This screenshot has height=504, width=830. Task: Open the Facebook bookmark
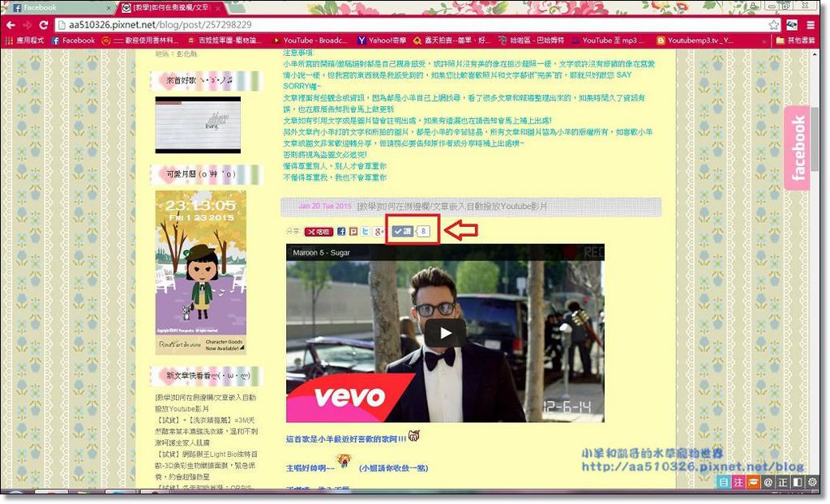[x=73, y=41]
